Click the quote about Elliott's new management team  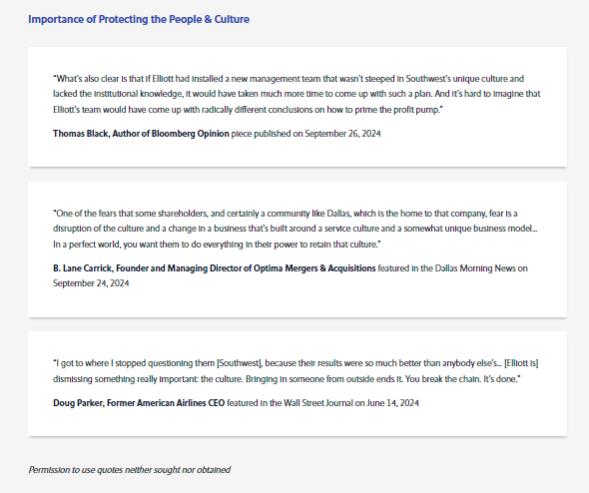(297, 94)
